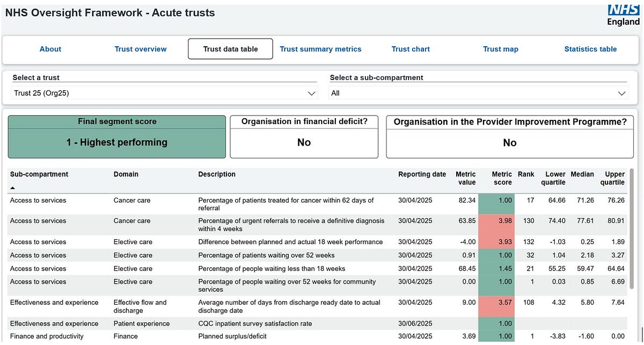Click the Provider Improvement Programme status card
The height and width of the screenshot is (345, 644).
tap(510, 136)
